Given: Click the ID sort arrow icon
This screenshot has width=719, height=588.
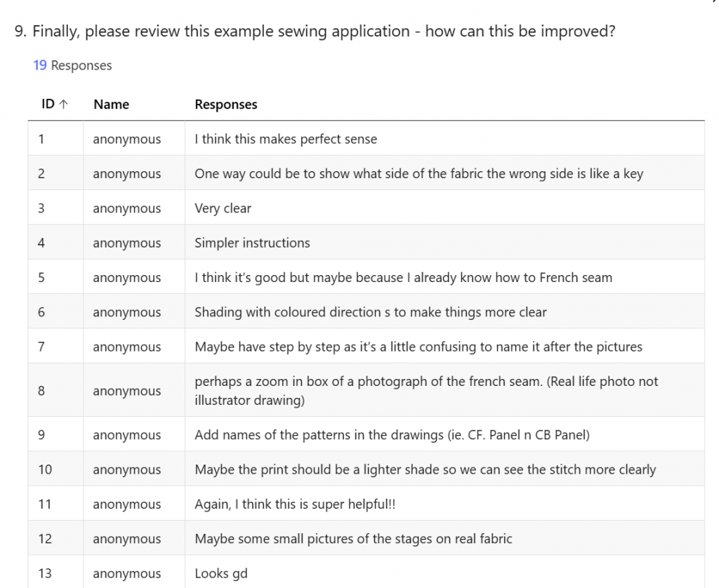Looking at the screenshot, I should click(x=64, y=105).
